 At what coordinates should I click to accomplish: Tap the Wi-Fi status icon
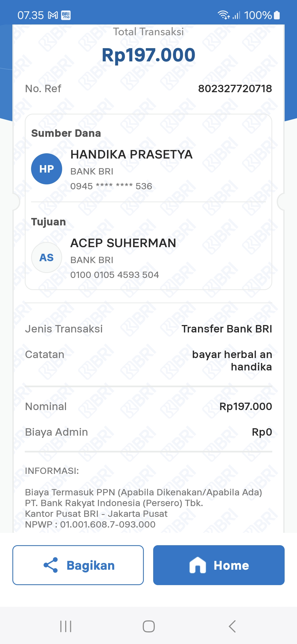pyautogui.click(x=224, y=15)
